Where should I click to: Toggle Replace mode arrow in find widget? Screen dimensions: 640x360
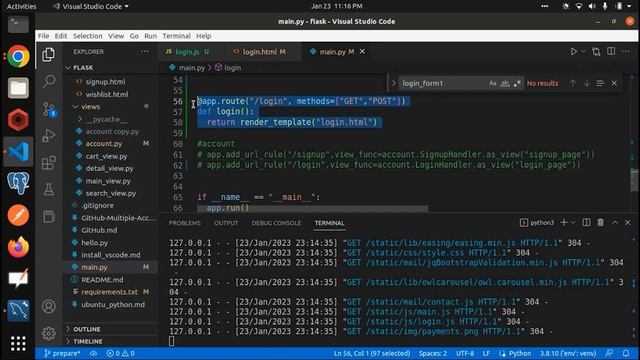tap(393, 83)
